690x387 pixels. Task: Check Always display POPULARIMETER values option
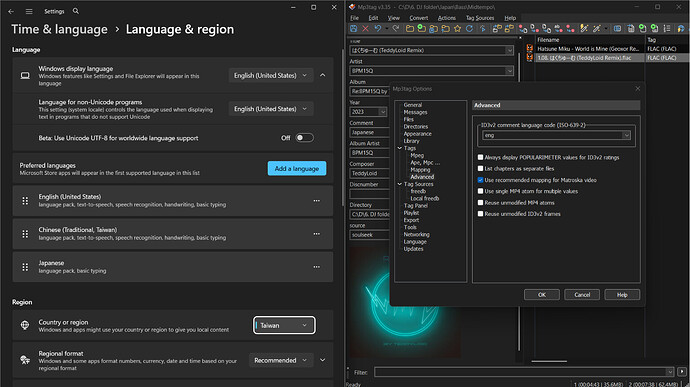pos(481,157)
